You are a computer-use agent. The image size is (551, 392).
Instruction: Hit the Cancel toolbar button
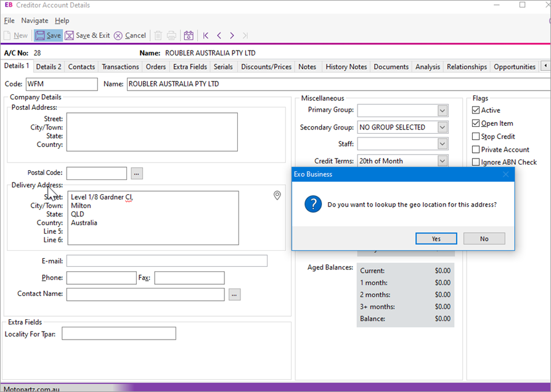tap(130, 36)
